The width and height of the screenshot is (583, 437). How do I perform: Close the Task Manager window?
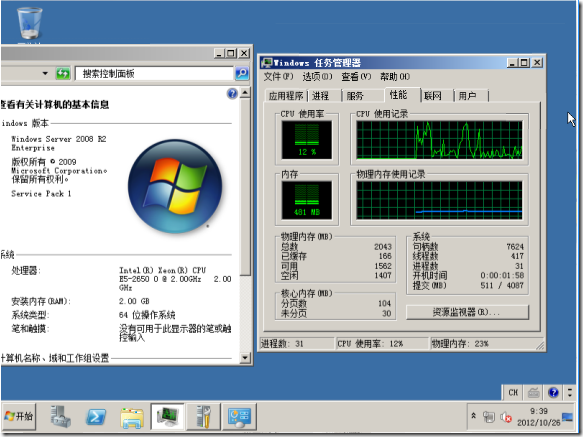(537, 63)
